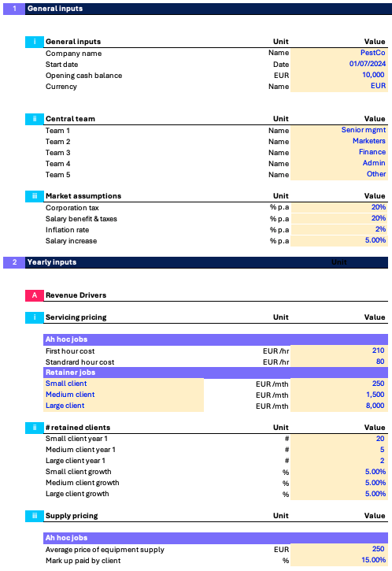Click the blue iii marker beside Supply pricing
The height and width of the screenshot is (571, 392).
34,516
